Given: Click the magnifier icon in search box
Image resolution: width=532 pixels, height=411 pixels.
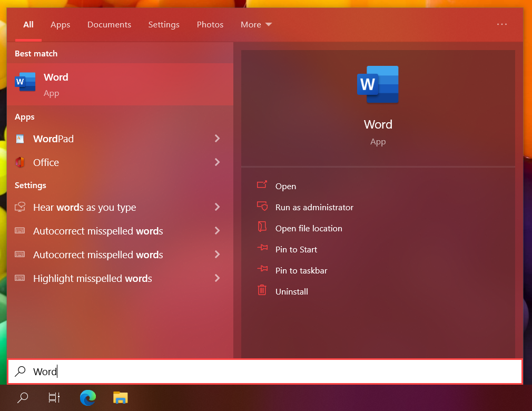Looking at the screenshot, I should pyautogui.click(x=20, y=371).
